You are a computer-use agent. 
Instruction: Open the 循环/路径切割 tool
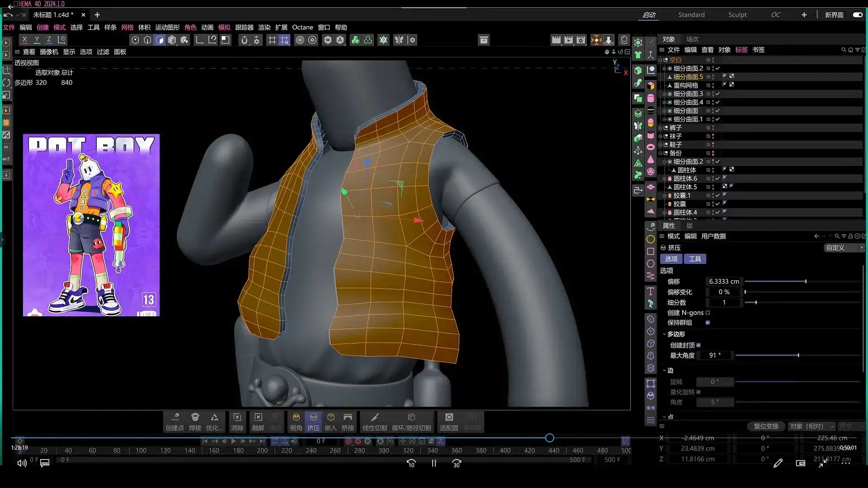point(411,420)
